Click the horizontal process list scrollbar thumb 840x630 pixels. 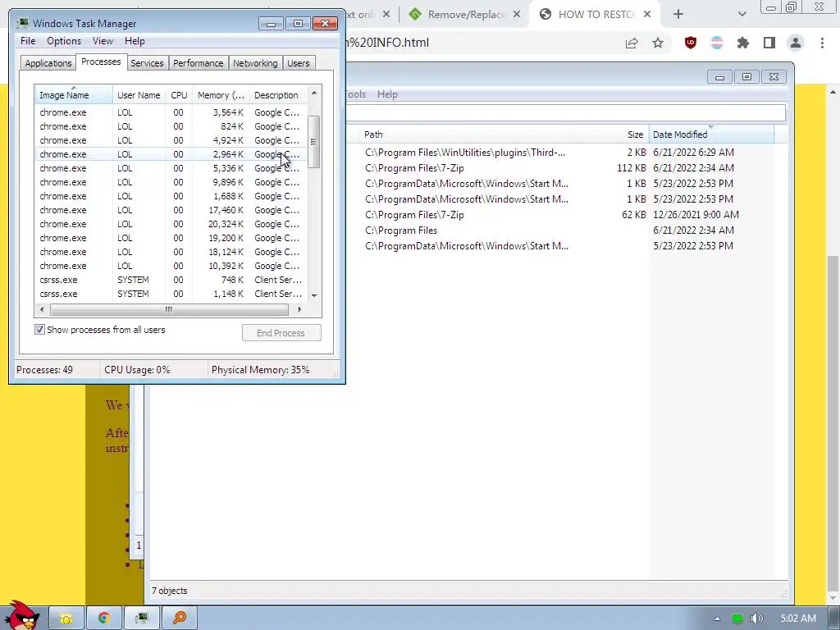click(x=169, y=309)
